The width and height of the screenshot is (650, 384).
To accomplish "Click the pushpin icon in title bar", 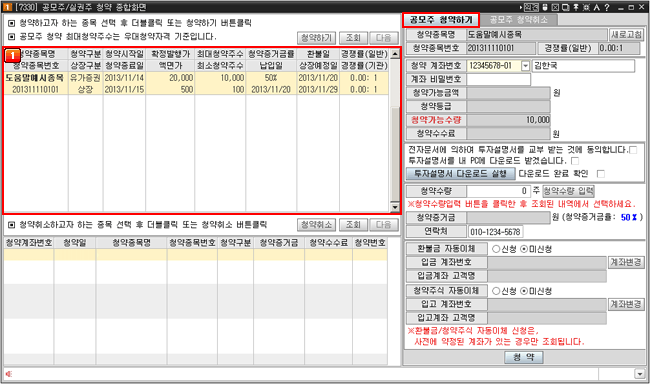I will click(x=576, y=7).
